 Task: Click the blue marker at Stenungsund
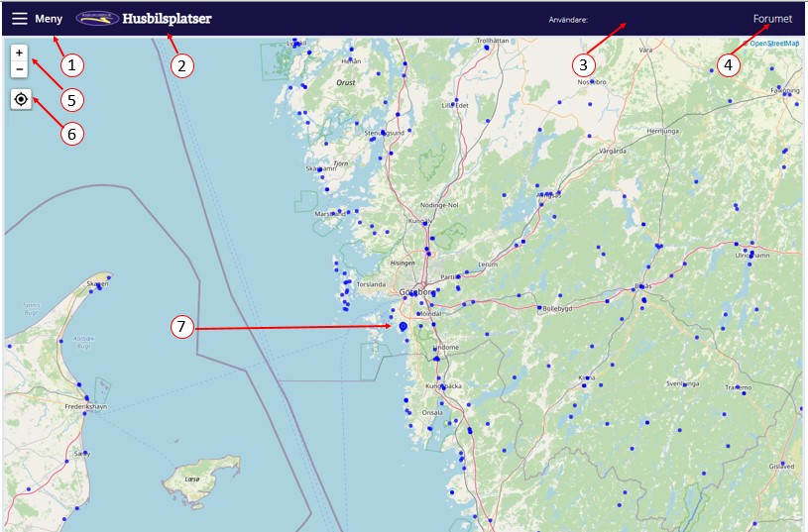point(379,133)
